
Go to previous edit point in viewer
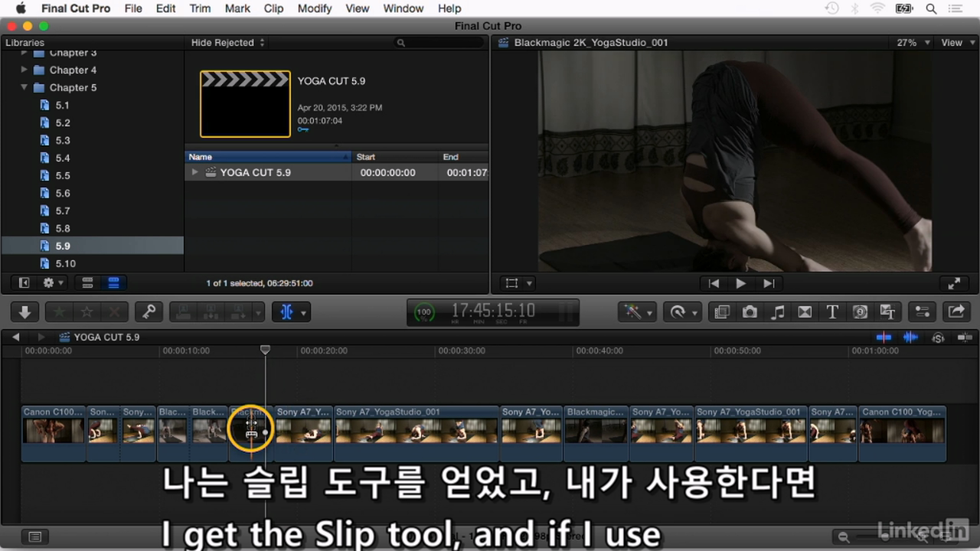[x=714, y=283]
